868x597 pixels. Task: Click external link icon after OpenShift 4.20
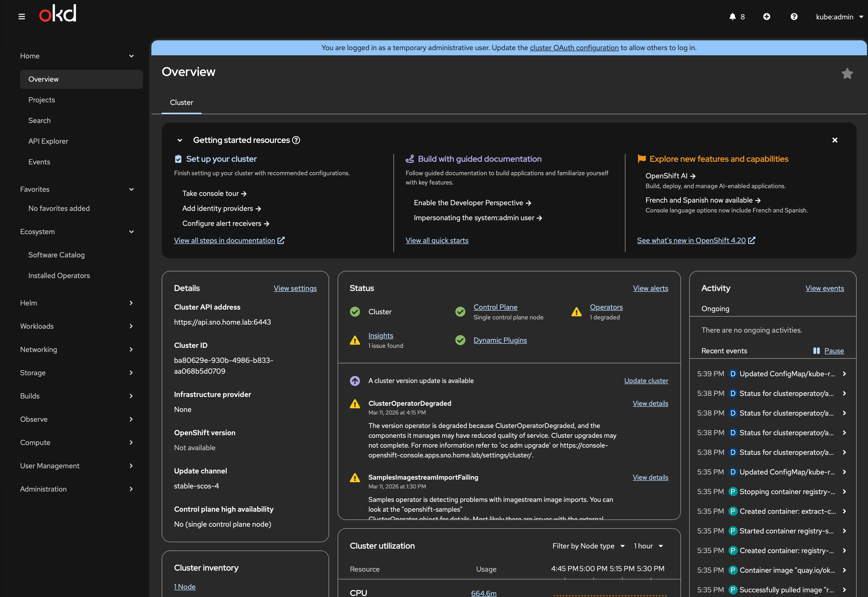[x=752, y=240]
